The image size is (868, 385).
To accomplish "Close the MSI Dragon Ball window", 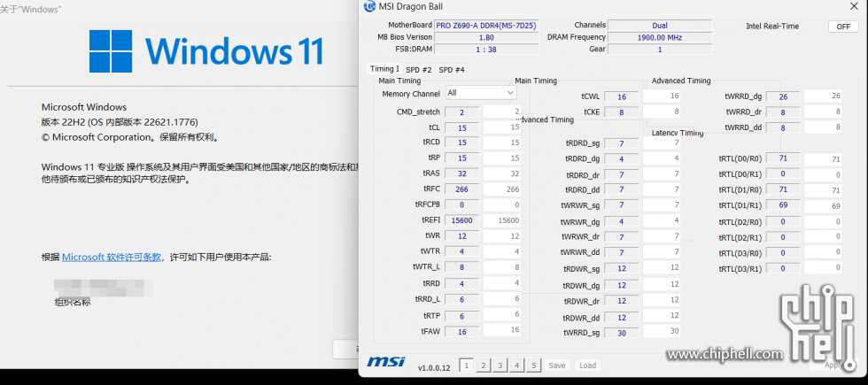I will pos(854,7).
